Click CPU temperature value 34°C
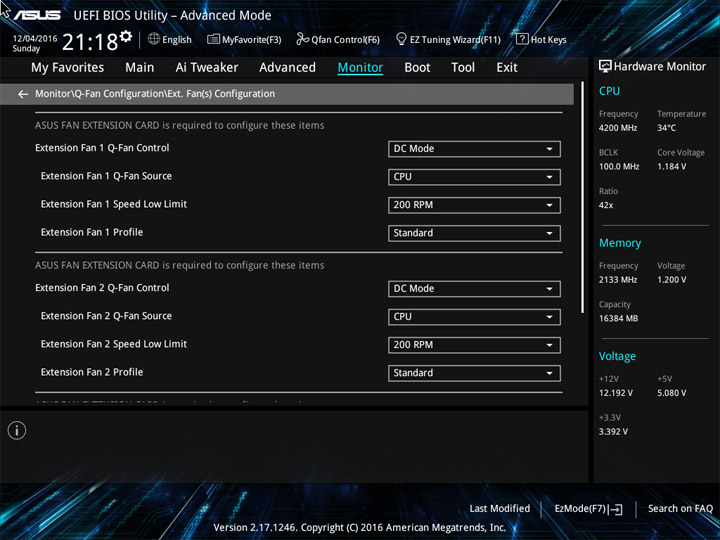 (x=666, y=128)
